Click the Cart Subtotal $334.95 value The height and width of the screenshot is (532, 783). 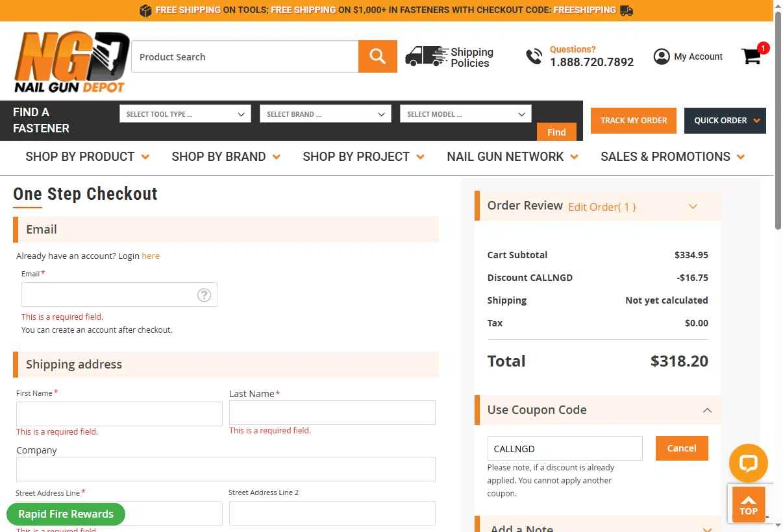[x=691, y=255]
